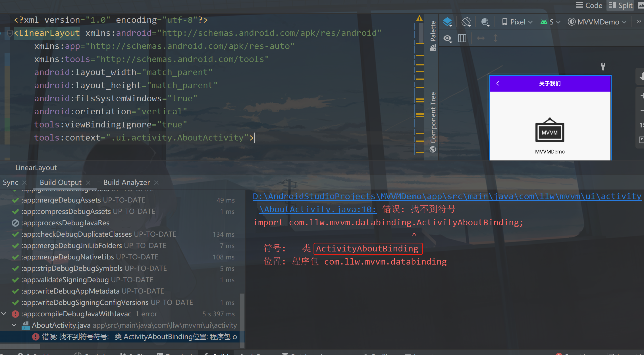Open the API level S dropdown
The height and width of the screenshot is (355, 644).
pyautogui.click(x=550, y=22)
